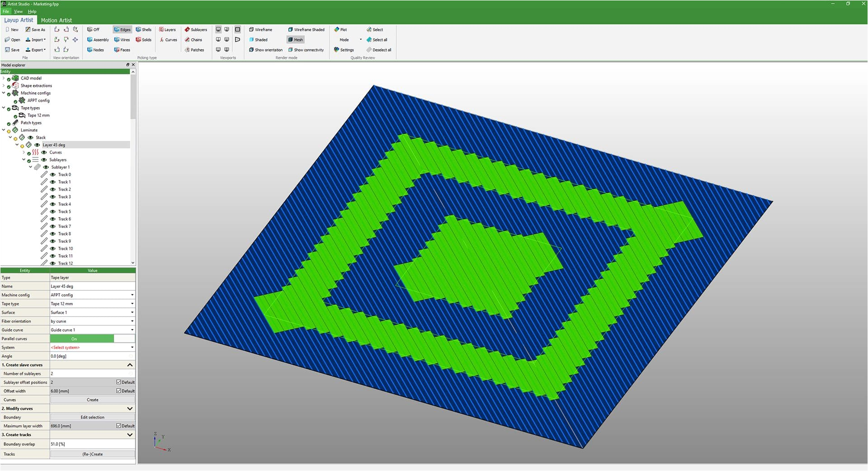Collapse the Create slave curves section
This screenshot has height=471, width=868.
click(130, 365)
